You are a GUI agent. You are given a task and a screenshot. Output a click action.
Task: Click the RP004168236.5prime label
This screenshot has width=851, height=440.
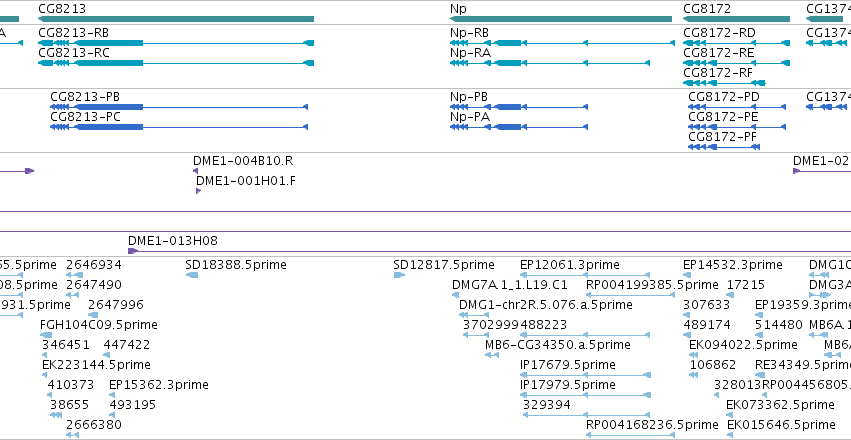click(x=652, y=424)
